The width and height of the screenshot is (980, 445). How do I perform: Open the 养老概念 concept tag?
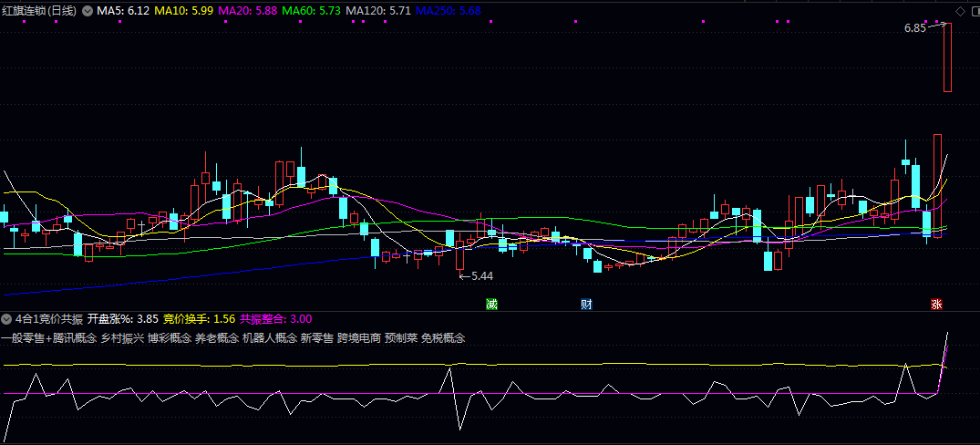pyautogui.click(x=217, y=338)
